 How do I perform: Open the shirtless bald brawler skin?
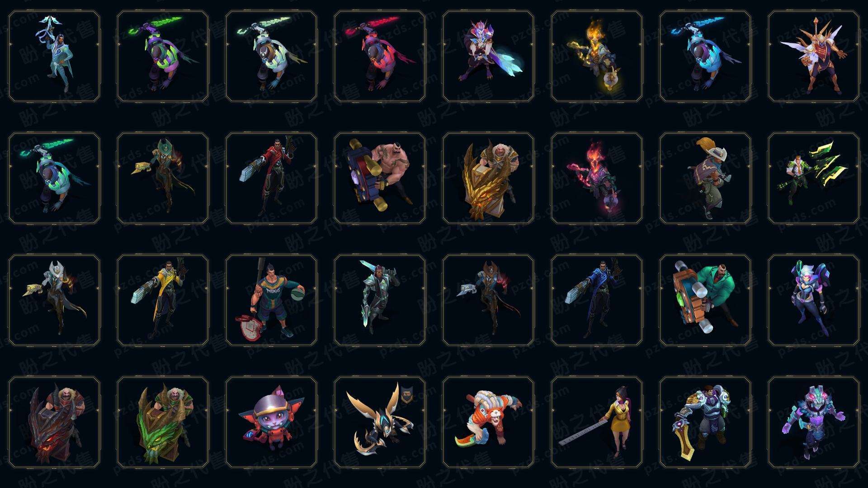pyautogui.click(x=379, y=178)
